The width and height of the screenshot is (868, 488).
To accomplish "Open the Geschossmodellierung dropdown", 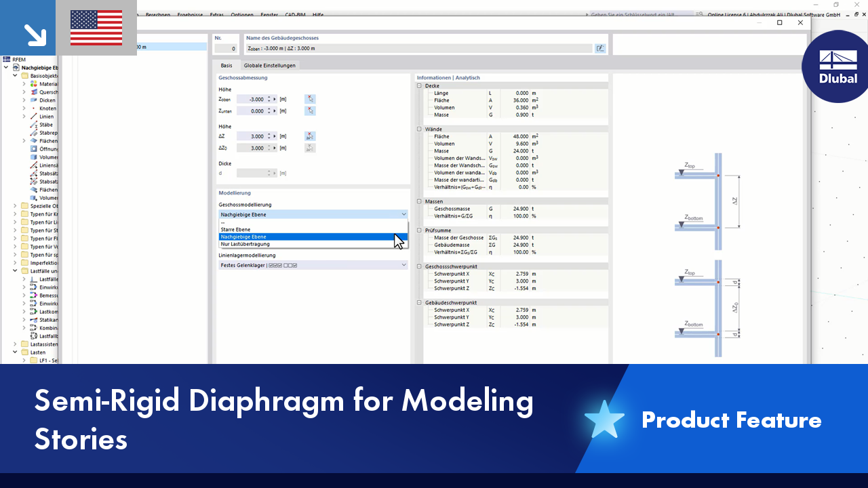I will pos(404,213).
